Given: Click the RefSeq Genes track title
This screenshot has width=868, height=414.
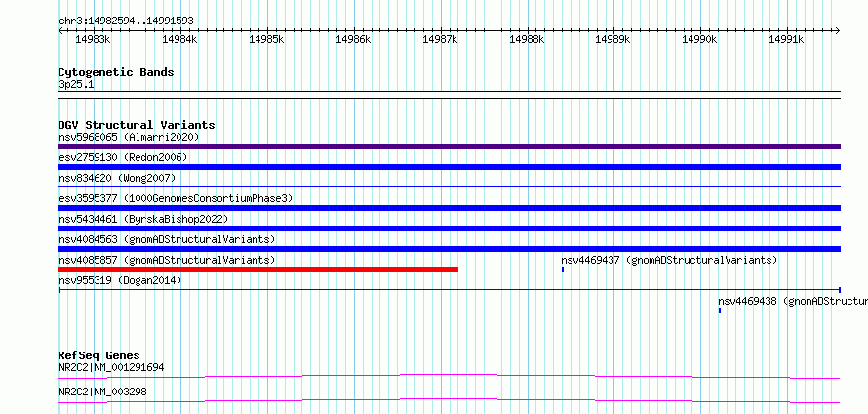Looking at the screenshot, I should [99, 355].
